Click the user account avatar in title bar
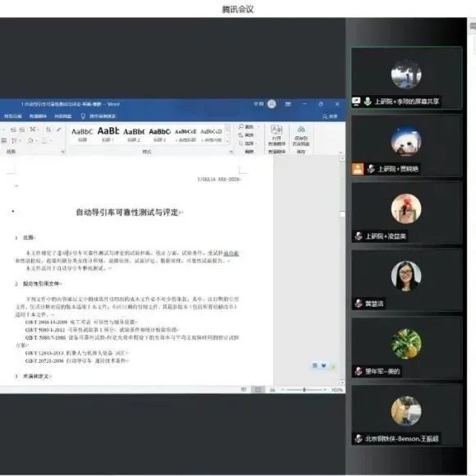476x476 pixels. (x=272, y=104)
